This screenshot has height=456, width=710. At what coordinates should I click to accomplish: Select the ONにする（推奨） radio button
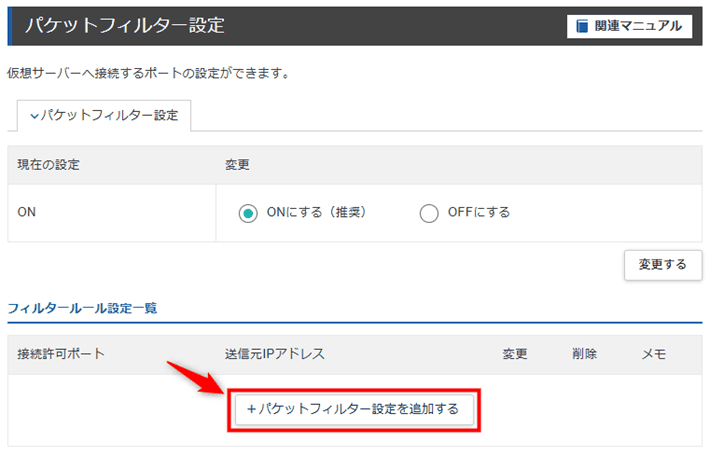248,213
